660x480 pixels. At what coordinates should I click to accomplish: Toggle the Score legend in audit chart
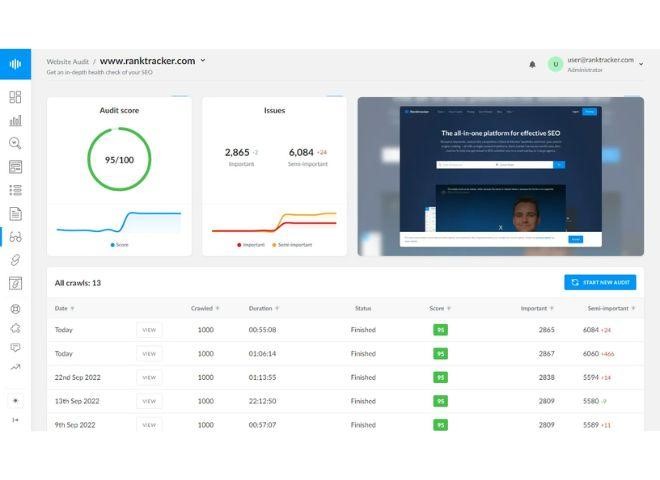(x=119, y=245)
